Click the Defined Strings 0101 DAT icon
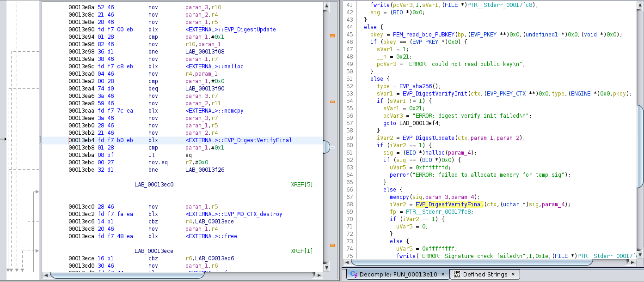The height and width of the screenshot is (282, 644). pos(457,274)
